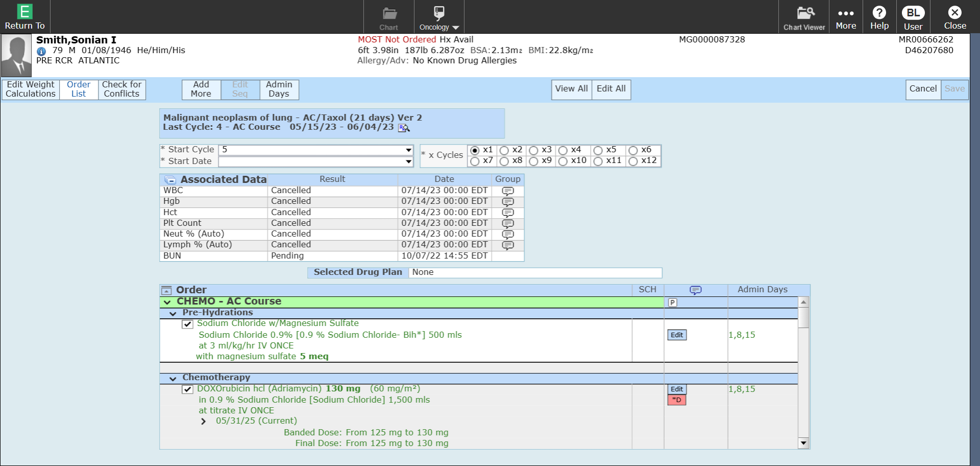The height and width of the screenshot is (466, 980).
Task: Click Edit All
Action: coord(611,89)
